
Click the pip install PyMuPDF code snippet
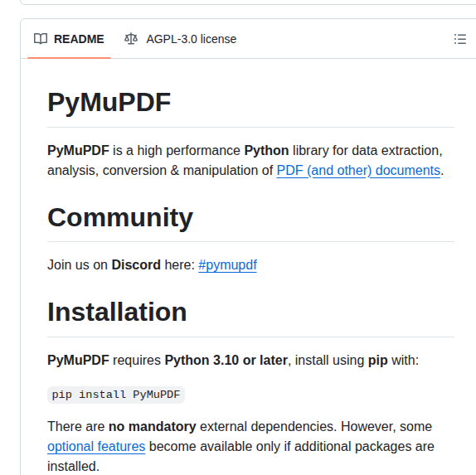click(116, 395)
